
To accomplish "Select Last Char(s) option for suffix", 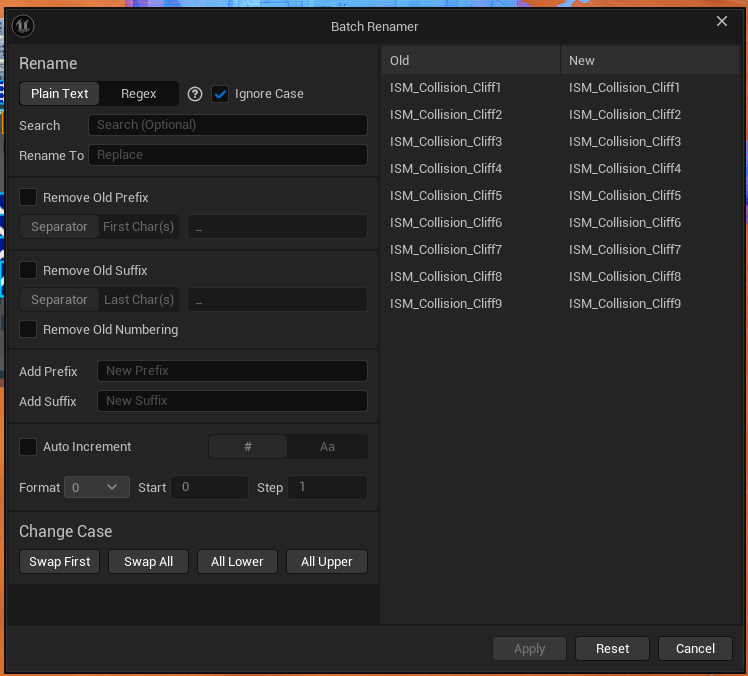I will click(138, 300).
